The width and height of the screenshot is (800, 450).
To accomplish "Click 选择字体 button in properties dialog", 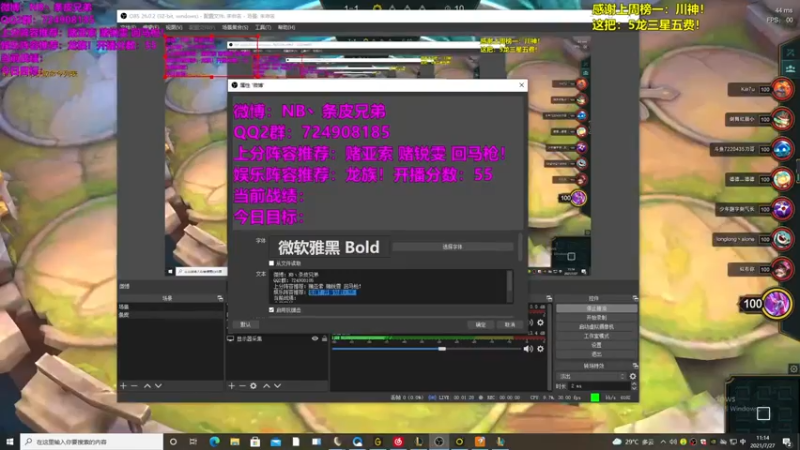I will (x=452, y=247).
